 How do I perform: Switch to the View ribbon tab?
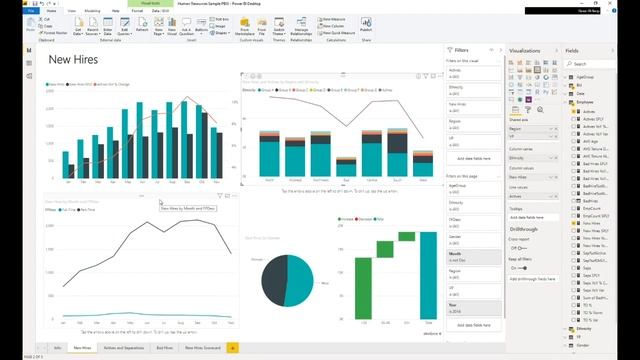[71, 11]
